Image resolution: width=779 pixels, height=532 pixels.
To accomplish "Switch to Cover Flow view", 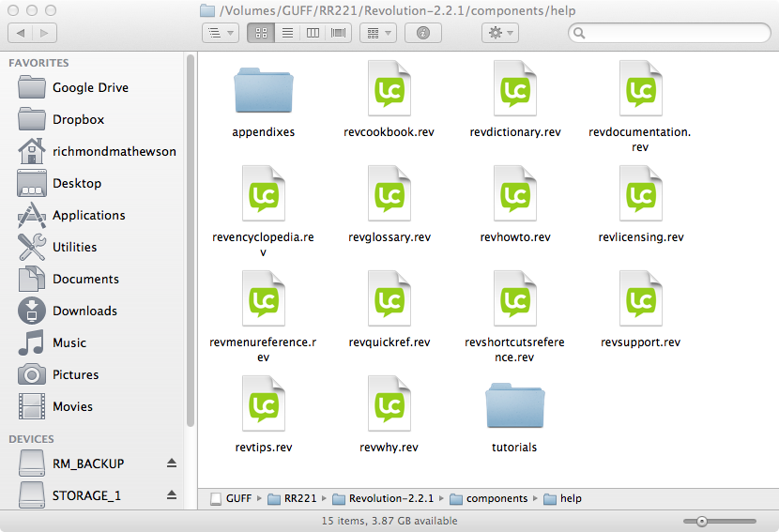I will (x=338, y=33).
